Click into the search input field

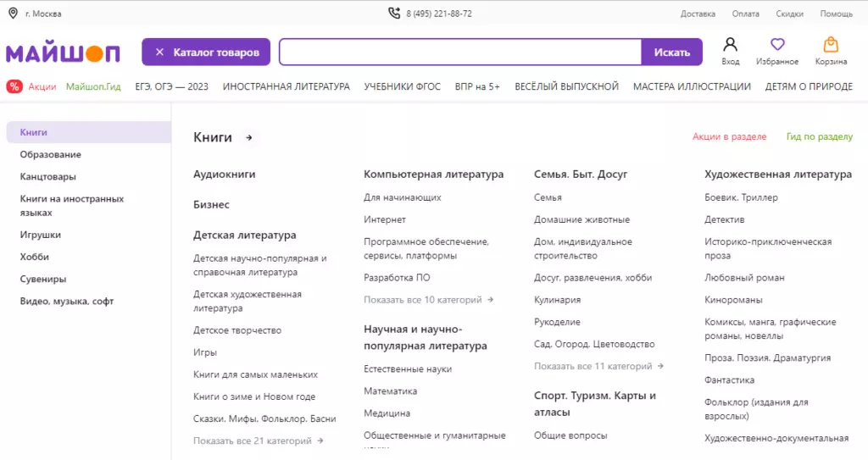pyautogui.click(x=460, y=52)
